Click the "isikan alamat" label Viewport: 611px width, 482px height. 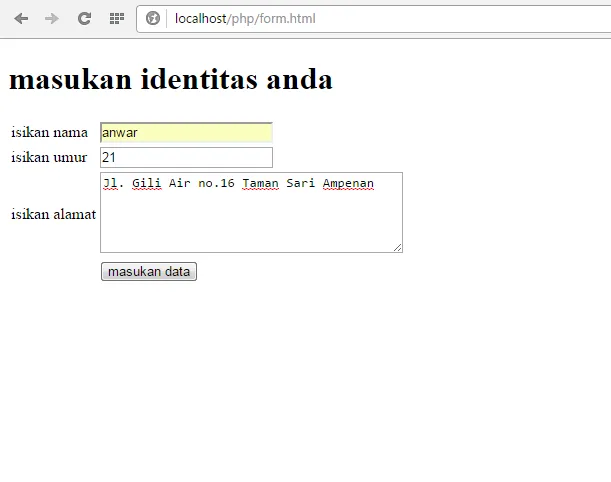point(53,214)
